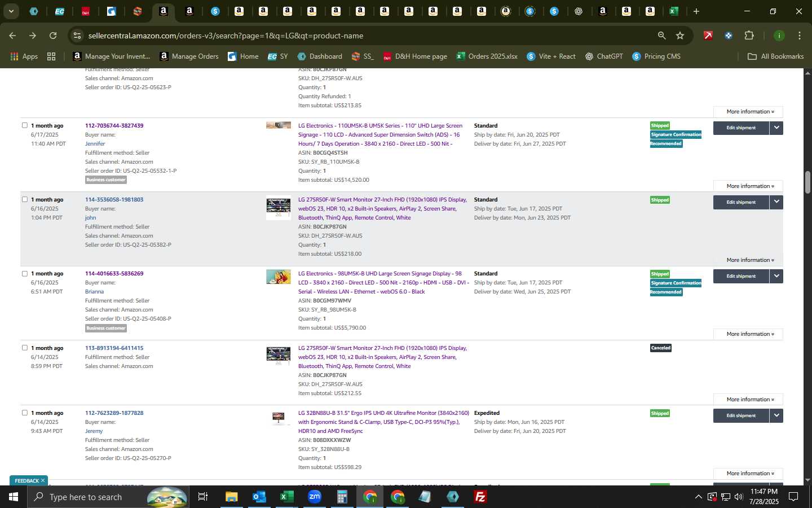Expand More information for 110UM5K-B order
The width and height of the screenshot is (812, 508).
(748, 186)
